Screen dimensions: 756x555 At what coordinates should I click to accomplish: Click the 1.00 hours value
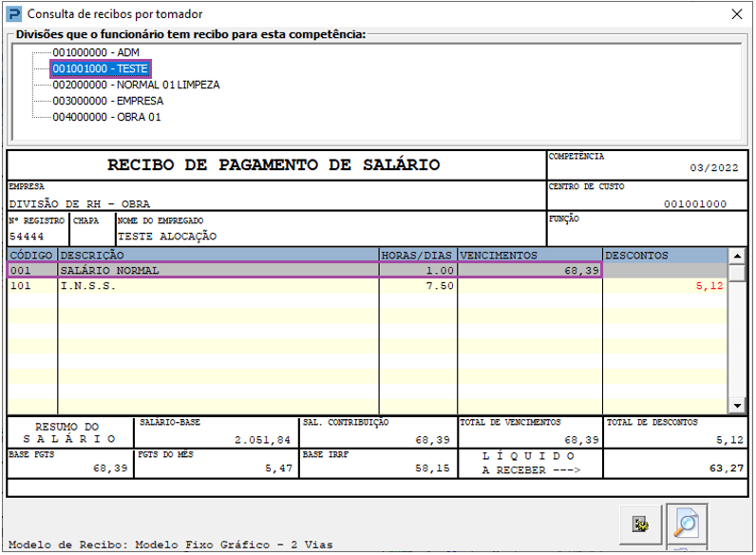tap(440, 271)
